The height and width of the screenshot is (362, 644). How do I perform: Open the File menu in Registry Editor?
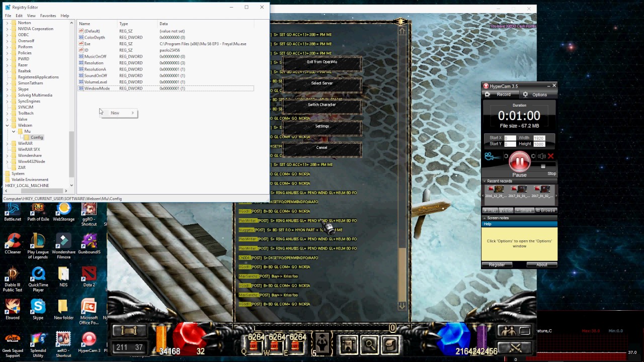8,16
